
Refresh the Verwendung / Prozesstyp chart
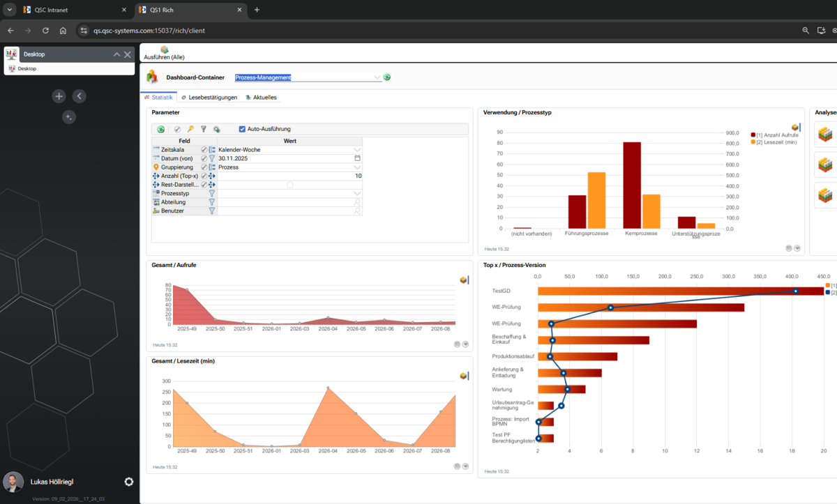[789, 247]
